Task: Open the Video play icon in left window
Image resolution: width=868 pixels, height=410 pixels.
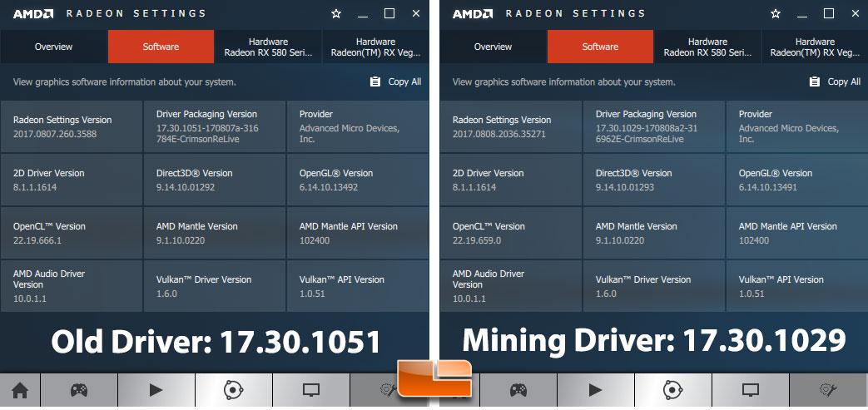Action: 156,389
